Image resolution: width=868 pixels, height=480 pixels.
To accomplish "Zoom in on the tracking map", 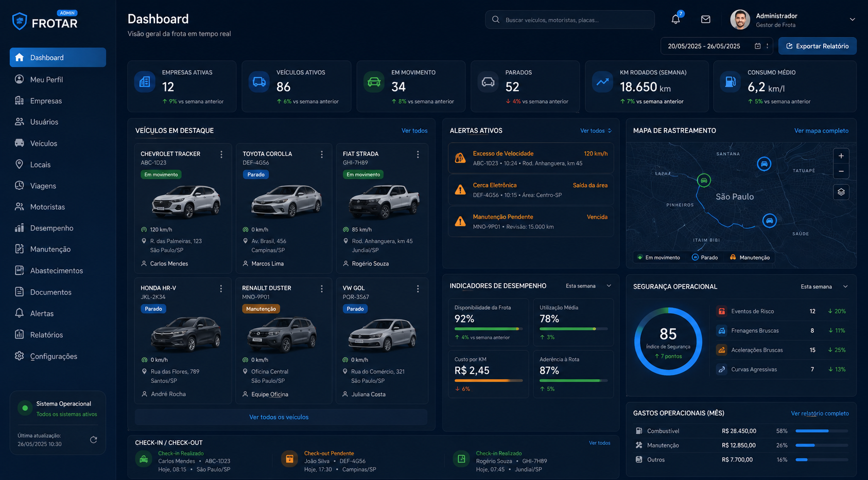I will (x=841, y=156).
